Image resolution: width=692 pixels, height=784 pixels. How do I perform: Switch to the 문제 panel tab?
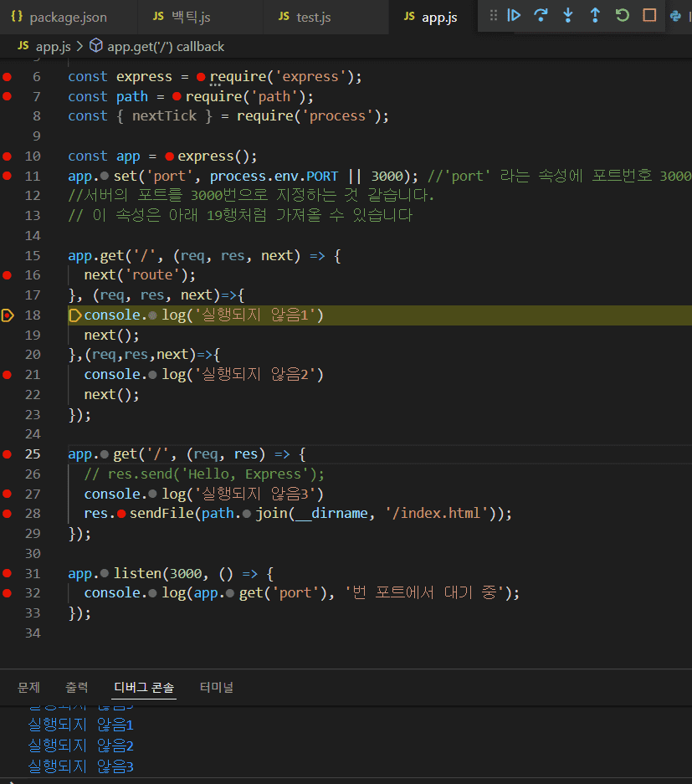coord(29,688)
